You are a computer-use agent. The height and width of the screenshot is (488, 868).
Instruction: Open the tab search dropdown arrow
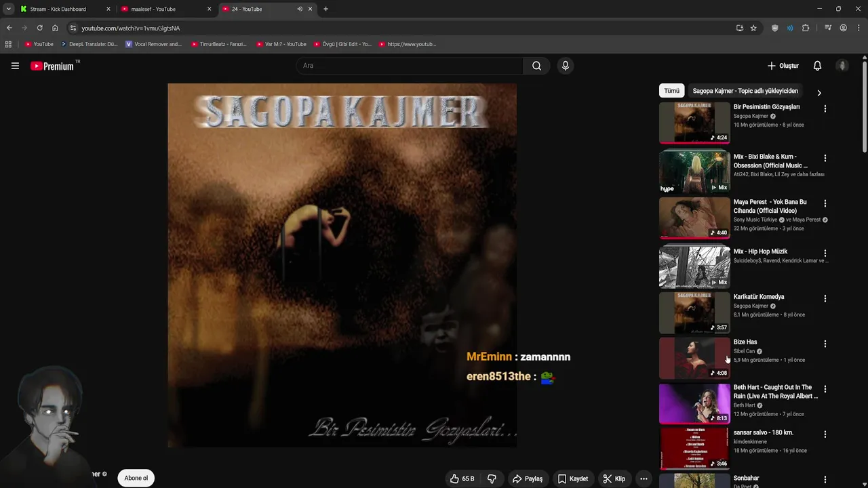(x=8, y=9)
